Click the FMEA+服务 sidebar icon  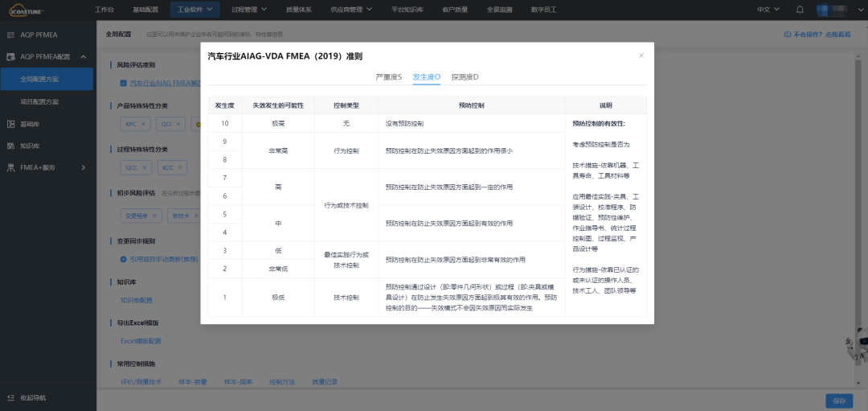pos(10,167)
